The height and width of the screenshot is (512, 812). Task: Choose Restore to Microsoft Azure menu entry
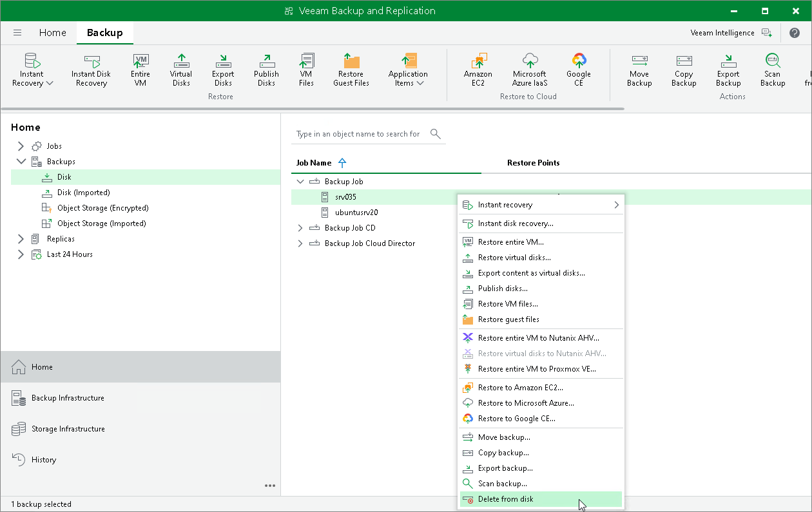click(x=541, y=403)
